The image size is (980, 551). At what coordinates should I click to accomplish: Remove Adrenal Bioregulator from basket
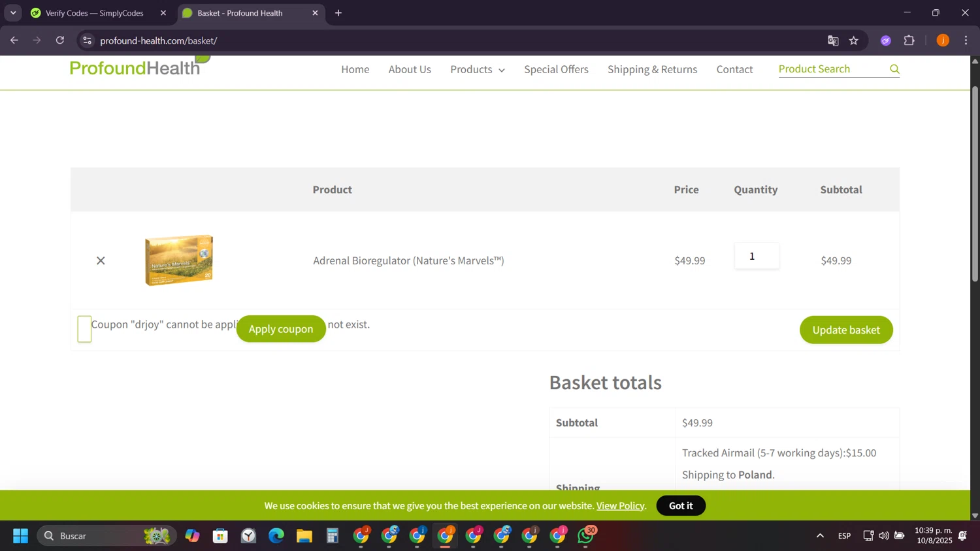click(101, 260)
